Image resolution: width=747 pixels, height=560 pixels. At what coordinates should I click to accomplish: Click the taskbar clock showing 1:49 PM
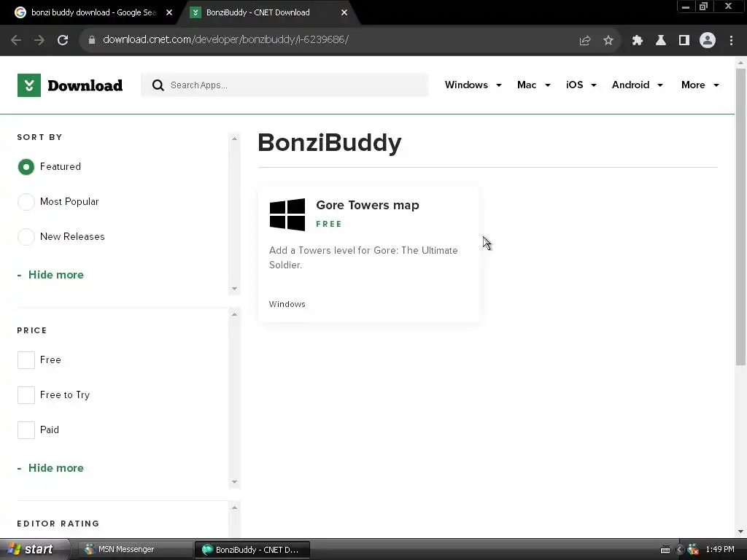coord(720,550)
